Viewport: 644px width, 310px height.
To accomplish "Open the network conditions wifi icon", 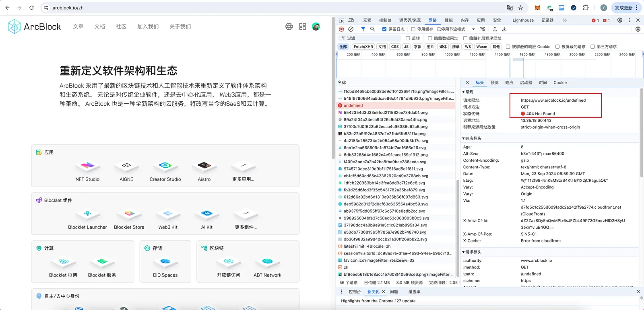I will click(483, 29).
